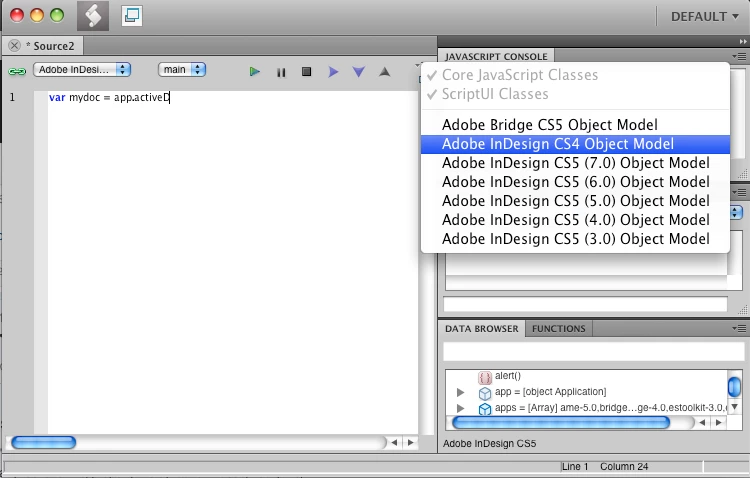The height and width of the screenshot is (478, 750).
Task: Choose Adobe InDesign CS5 (6.0) Object Model
Action: [575, 182]
